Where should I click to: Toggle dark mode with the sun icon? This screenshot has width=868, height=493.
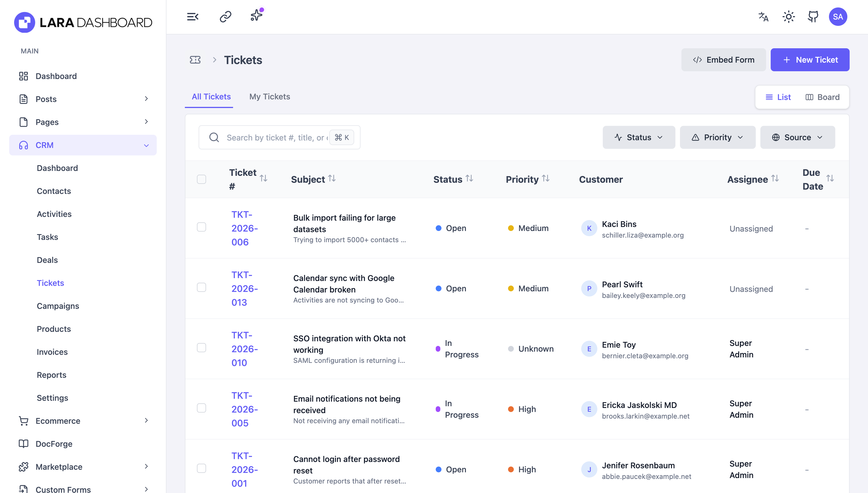(788, 16)
